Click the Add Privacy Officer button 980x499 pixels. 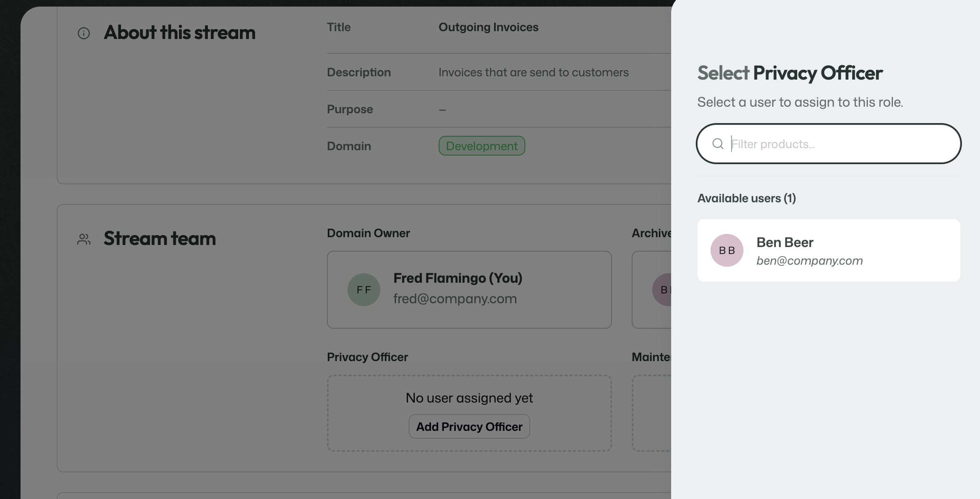pos(469,427)
